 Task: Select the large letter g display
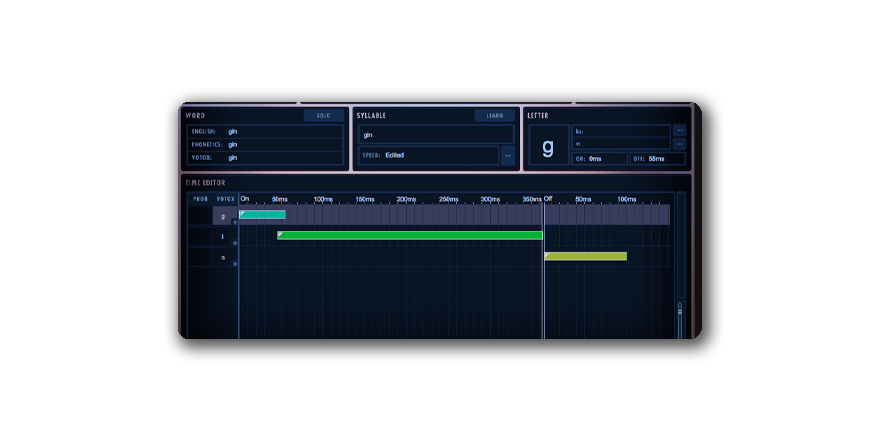547,146
